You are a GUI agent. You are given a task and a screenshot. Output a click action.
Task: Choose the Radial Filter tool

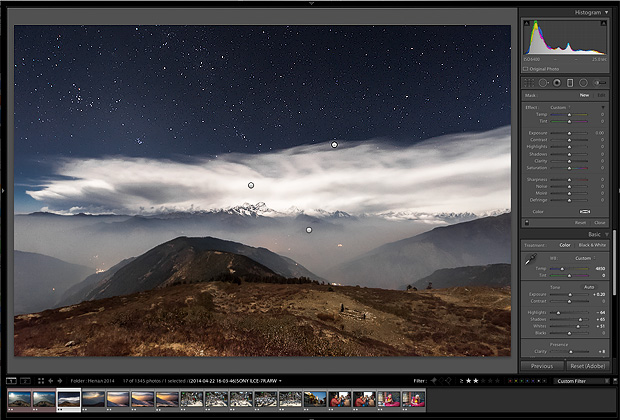coord(583,83)
